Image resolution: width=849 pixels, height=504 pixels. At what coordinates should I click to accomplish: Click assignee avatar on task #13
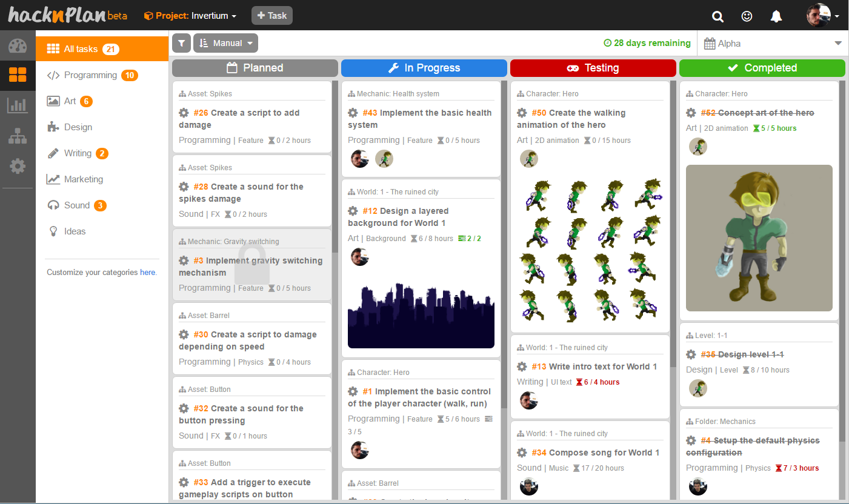[x=529, y=400]
